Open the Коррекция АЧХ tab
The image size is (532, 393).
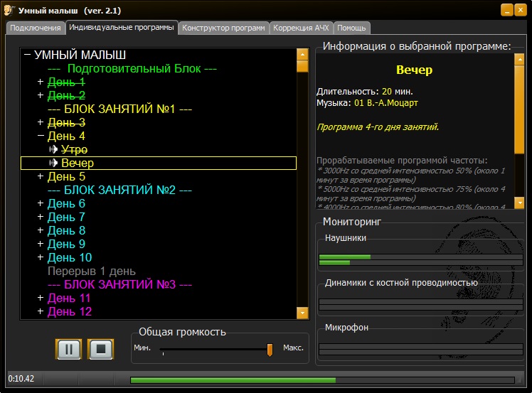pyautogui.click(x=302, y=28)
